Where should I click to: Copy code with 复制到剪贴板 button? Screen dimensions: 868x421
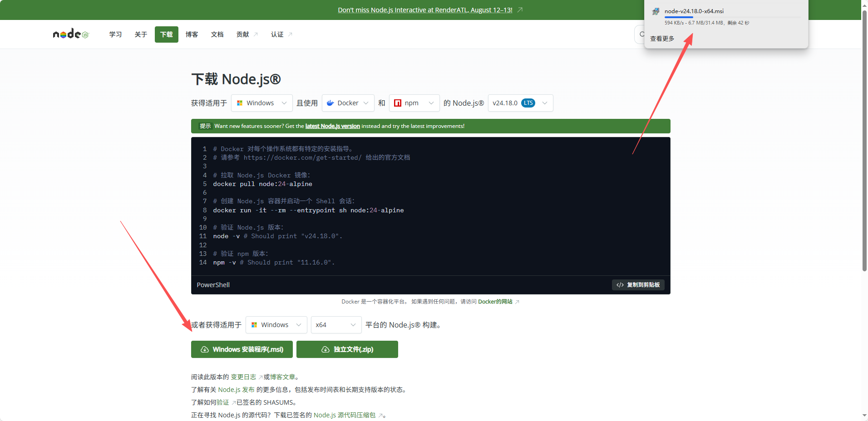coord(638,285)
